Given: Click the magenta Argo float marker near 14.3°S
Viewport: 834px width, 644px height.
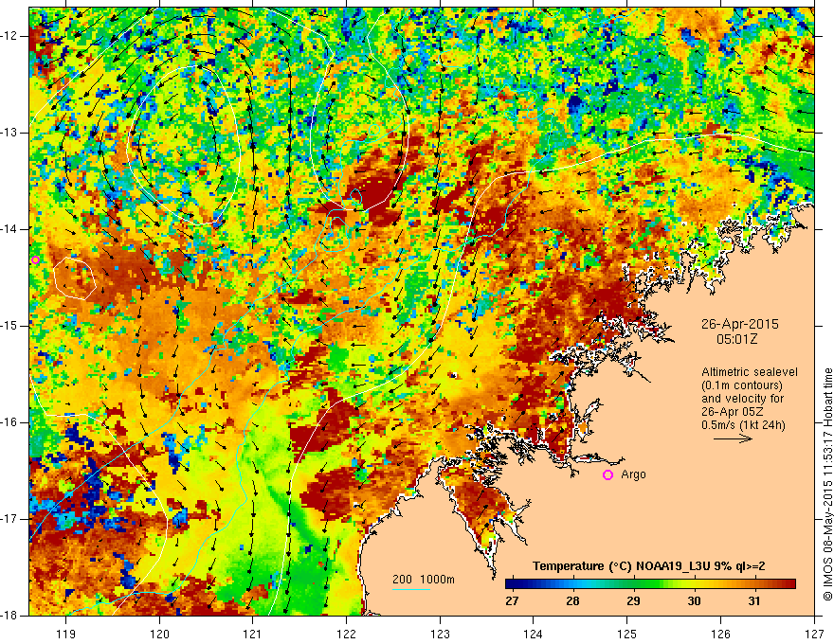Looking at the screenshot, I should coord(35,259).
